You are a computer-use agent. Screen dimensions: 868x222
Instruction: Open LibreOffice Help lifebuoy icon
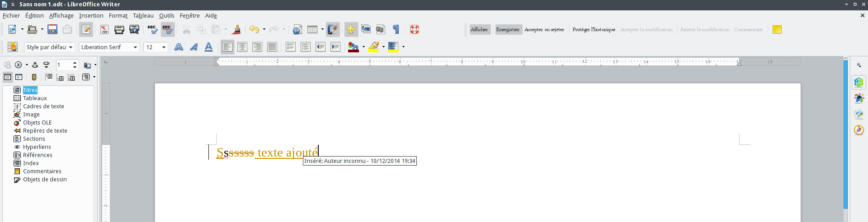pos(415,29)
